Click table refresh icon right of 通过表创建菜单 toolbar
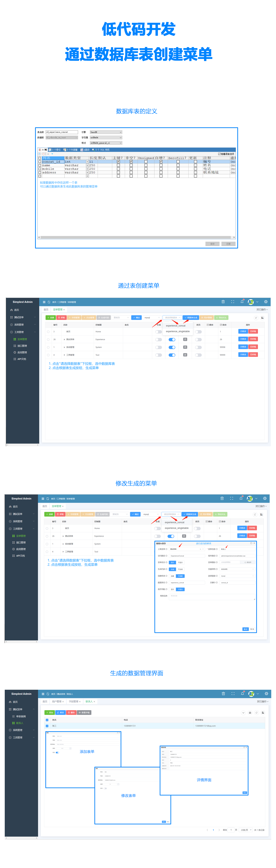276x868 pixels. (256, 318)
